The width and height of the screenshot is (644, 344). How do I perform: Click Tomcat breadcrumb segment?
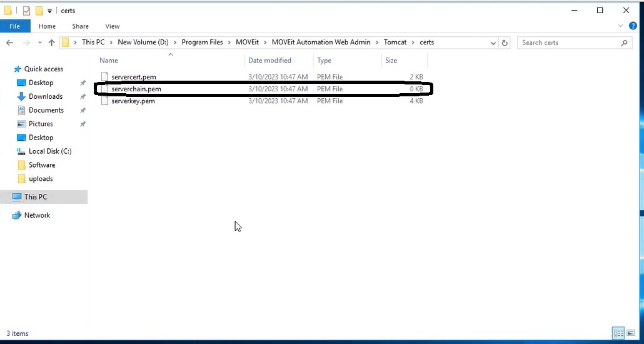pyautogui.click(x=395, y=42)
